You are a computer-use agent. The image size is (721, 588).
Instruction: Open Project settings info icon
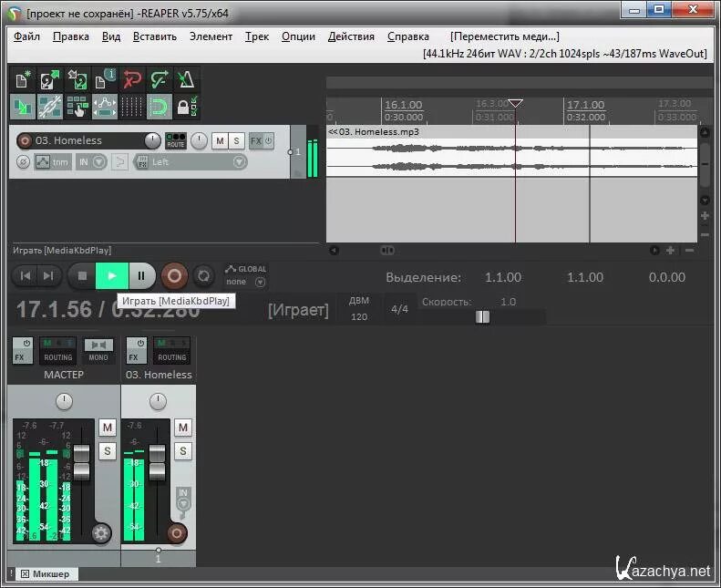[105, 80]
